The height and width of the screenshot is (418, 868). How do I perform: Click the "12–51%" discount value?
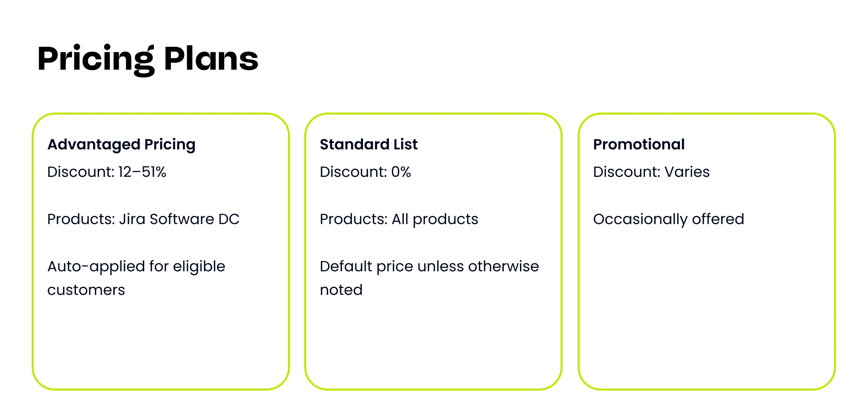point(142,172)
